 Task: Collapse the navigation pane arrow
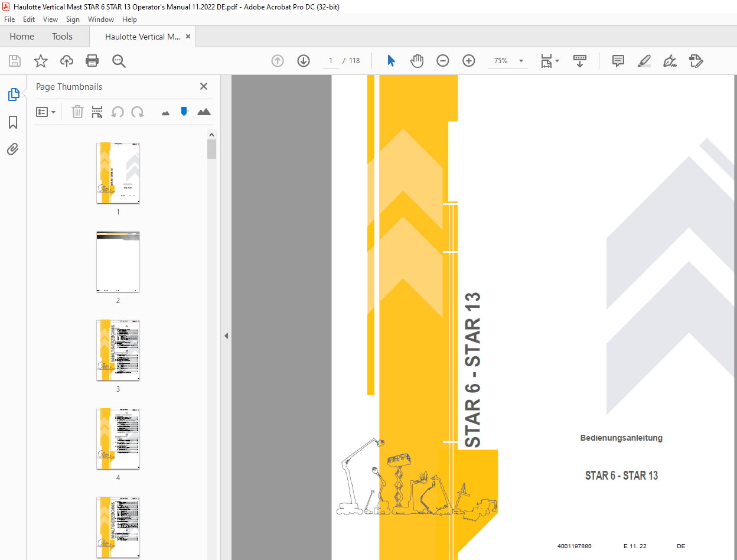pos(226,336)
